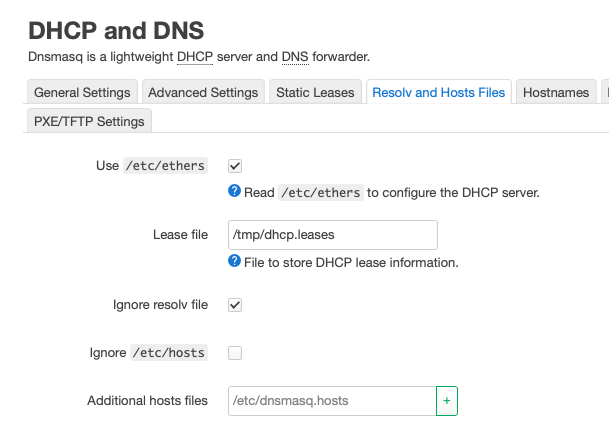Switch to the Advanced Settings tab
Viewport: 609px width, 430px height.
tap(204, 93)
